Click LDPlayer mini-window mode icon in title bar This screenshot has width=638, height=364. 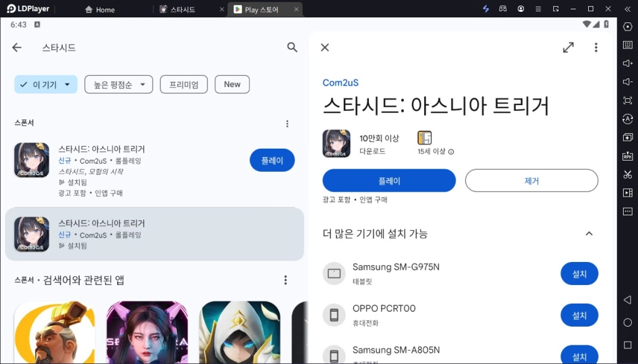click(556, 9)
